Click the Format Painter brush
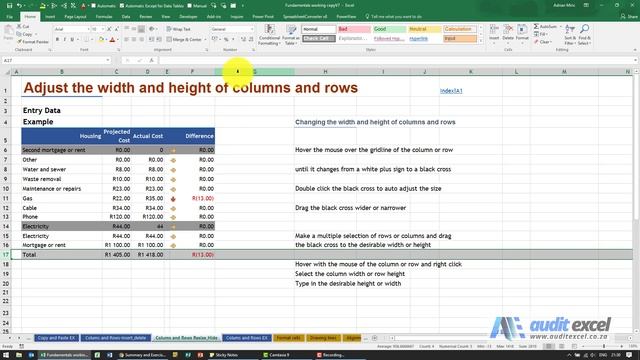The width and height of the screenshot is (640, 360). (19, 42)
